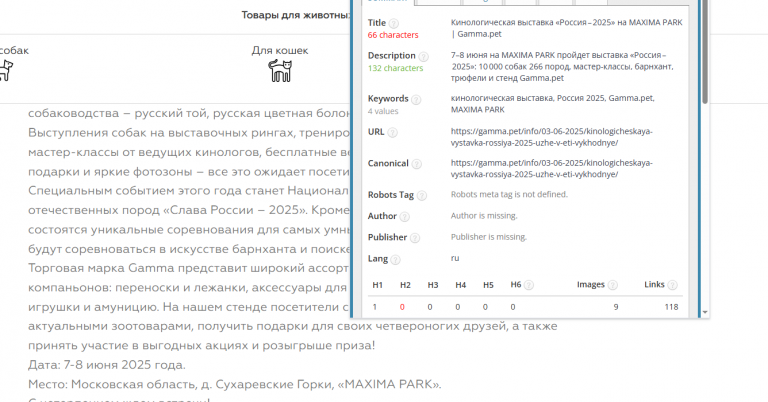Click the red H2 count value 0

pyautogui.click(x=402, y=307)
